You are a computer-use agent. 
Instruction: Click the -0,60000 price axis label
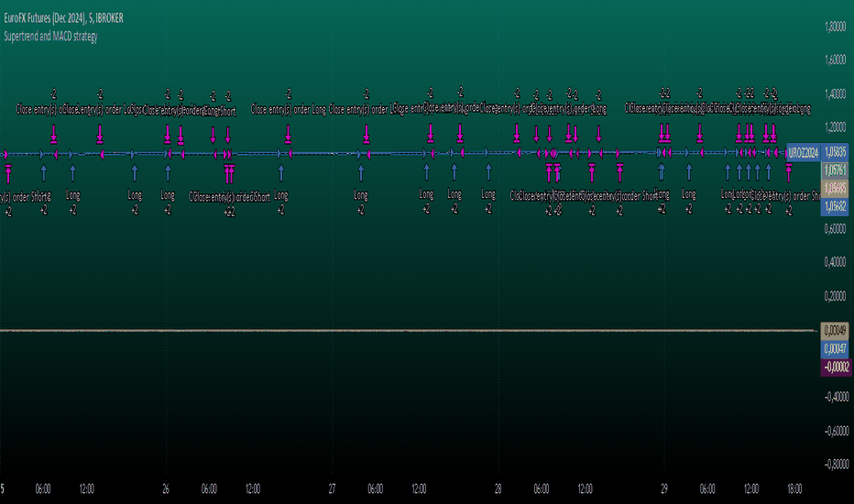836,431
